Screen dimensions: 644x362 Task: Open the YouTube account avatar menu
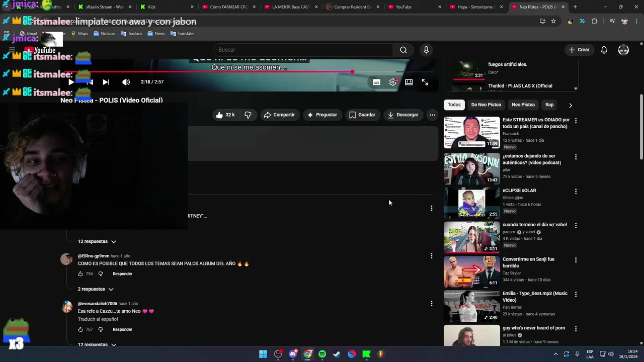[x=623, y=50]
